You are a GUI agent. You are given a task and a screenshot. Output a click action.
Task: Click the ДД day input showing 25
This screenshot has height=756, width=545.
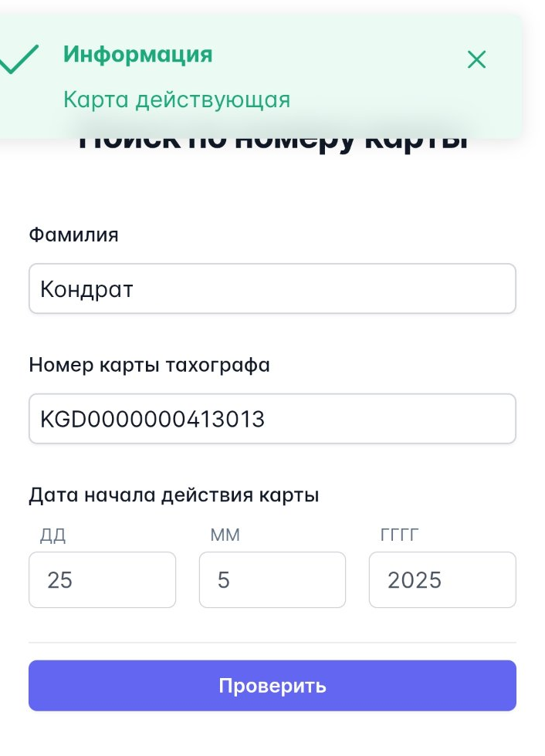[x=103, y=579]
